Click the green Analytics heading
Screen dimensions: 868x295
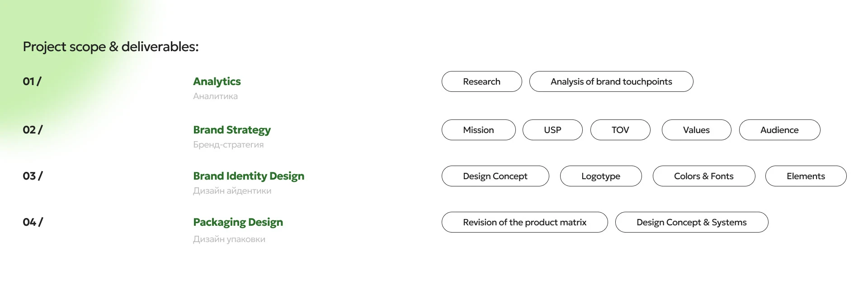(217, 81)
